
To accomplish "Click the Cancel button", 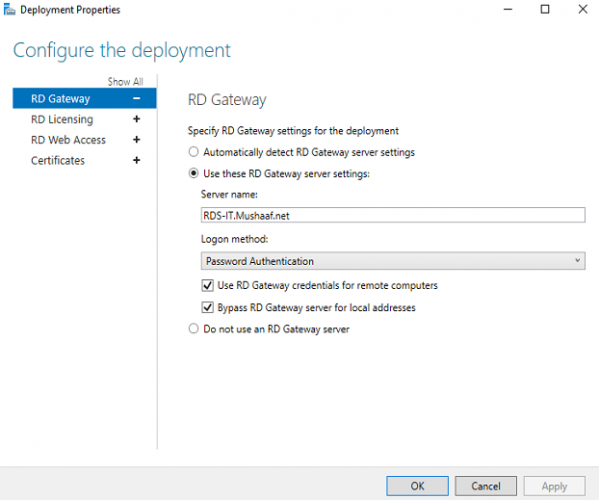I will coord(486,486).
